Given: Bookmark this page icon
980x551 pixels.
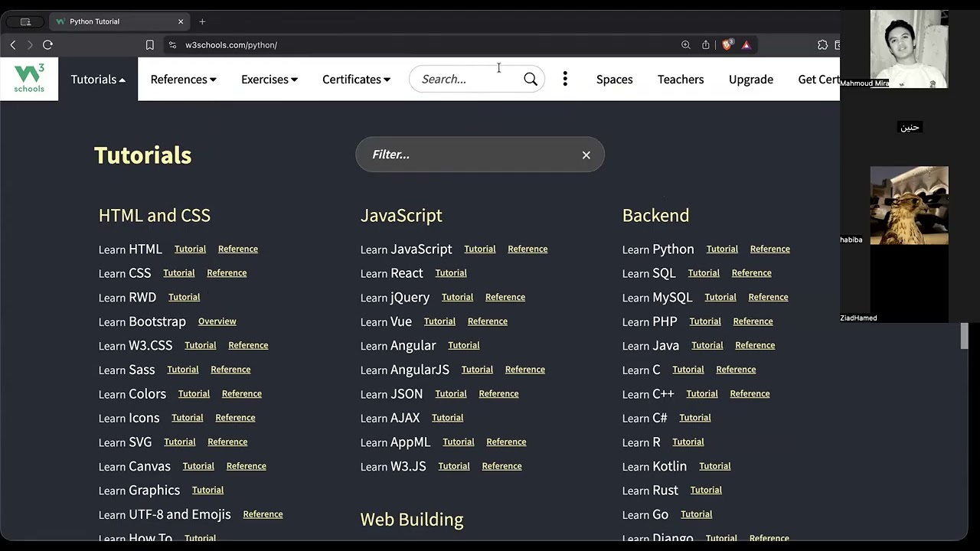Looking at the screenshot, I should [150, 45].
